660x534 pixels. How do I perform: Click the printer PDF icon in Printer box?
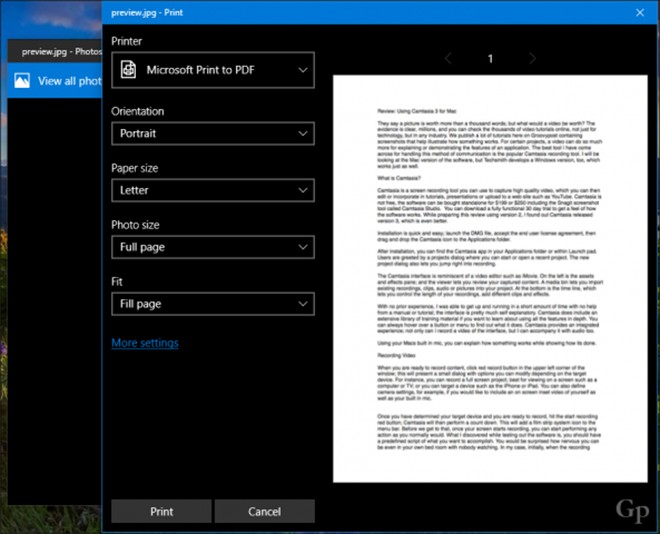(x=128, y=69)
